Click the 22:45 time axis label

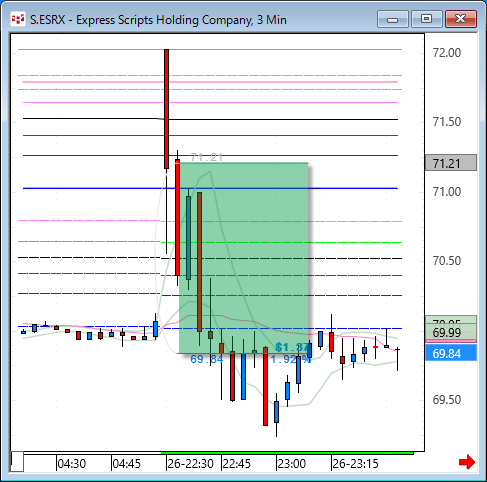tap(236, 464)
